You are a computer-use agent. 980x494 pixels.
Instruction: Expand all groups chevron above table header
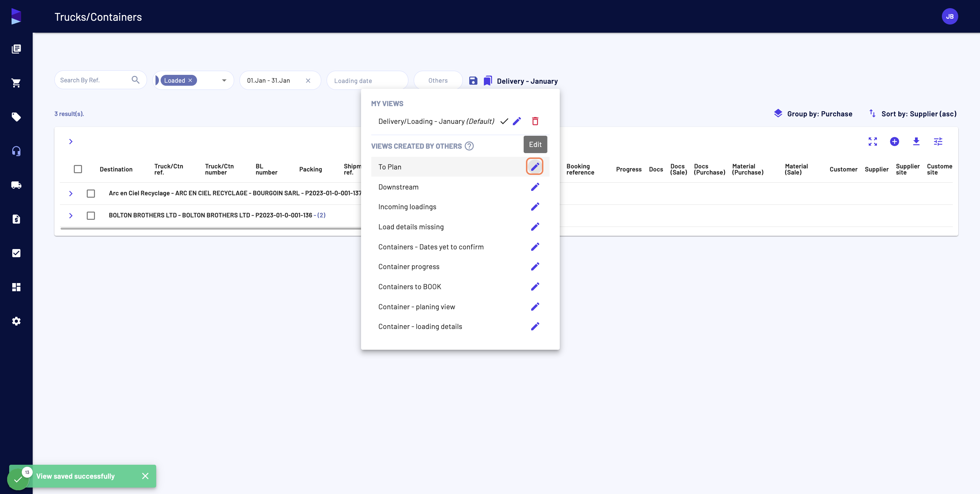(71, 142)
